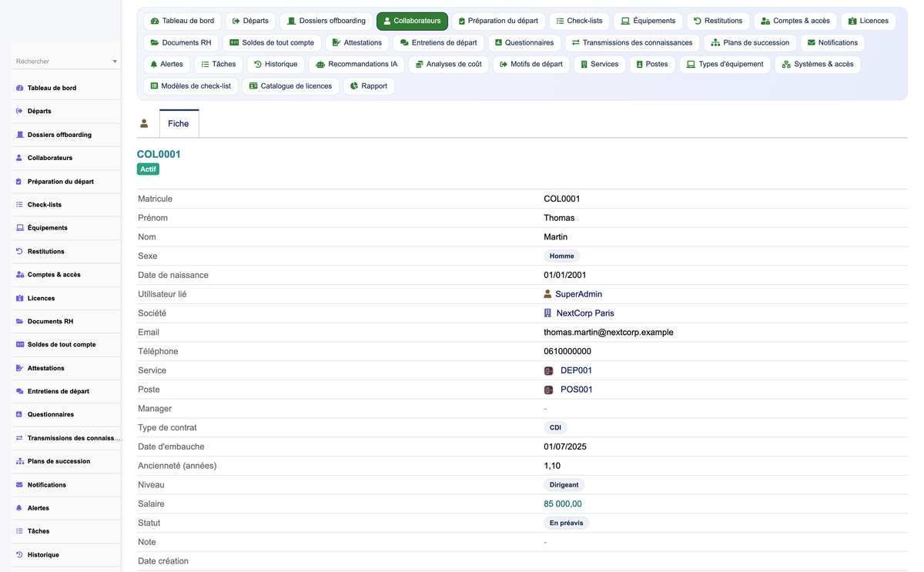
Task: Open Départs in top menu
Action: (x=250, y=21)
